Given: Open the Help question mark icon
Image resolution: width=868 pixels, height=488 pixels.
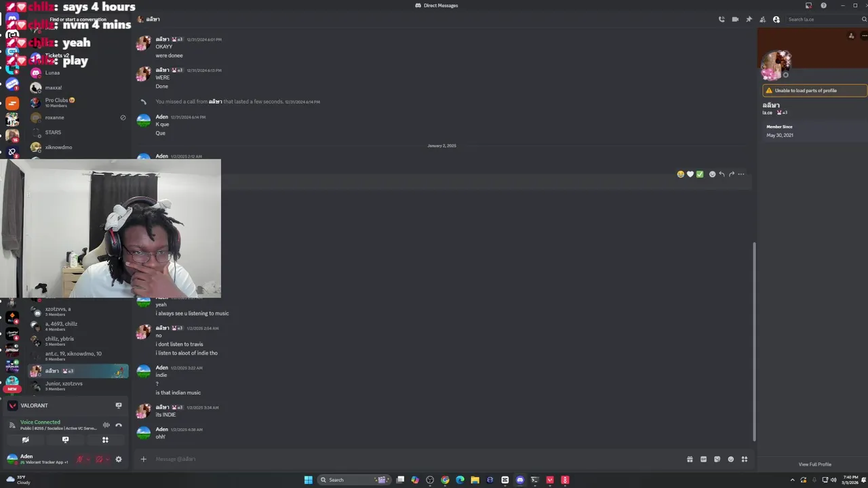Looking at the screenshot, I should click(x=823, y=5).
